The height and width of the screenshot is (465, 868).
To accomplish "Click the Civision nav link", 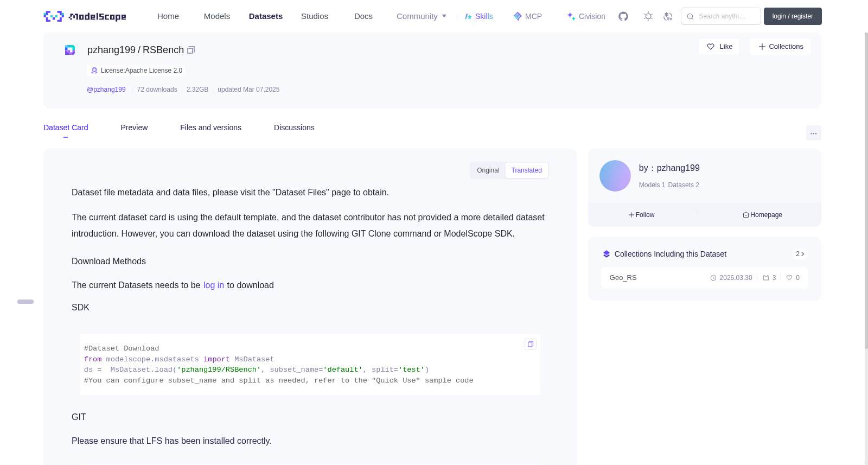I will (x=586, y=16).
